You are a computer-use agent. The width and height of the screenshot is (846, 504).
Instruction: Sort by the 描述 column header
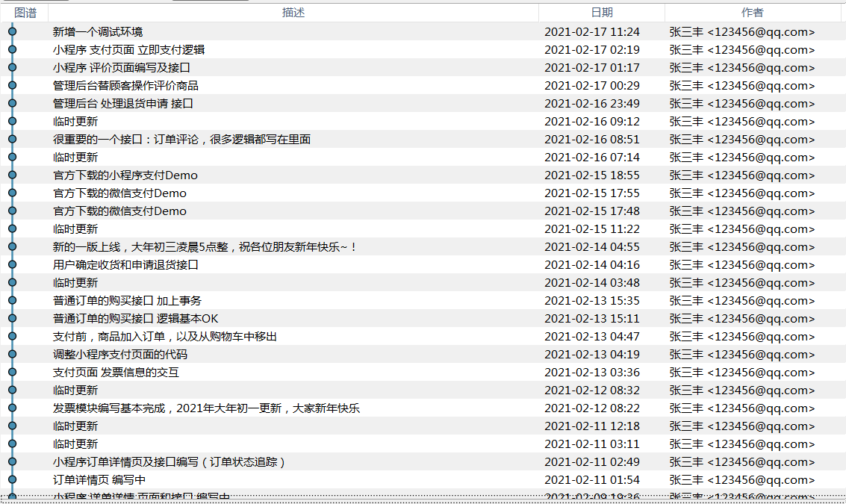[x=293, y=13]
